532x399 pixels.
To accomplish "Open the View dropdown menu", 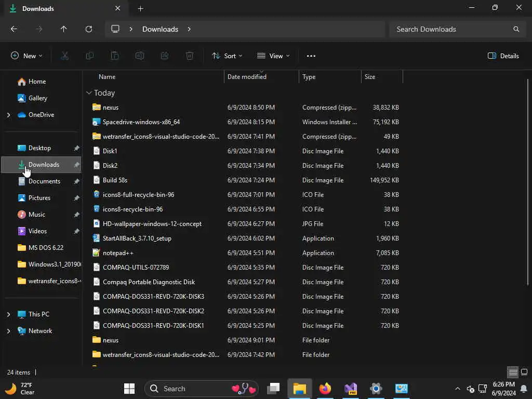I will coord(273,56).
